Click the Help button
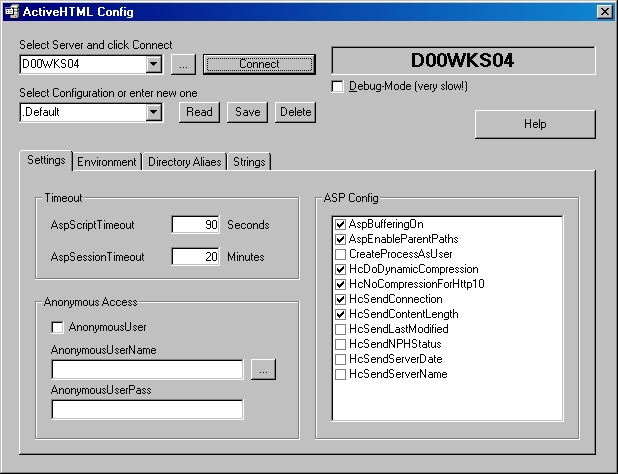 tap(535, 124)
